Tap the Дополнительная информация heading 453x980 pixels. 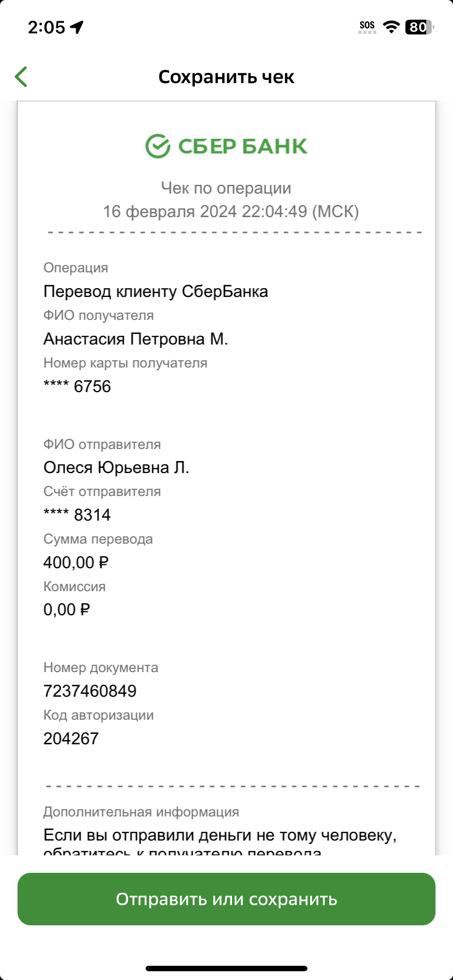141,812
